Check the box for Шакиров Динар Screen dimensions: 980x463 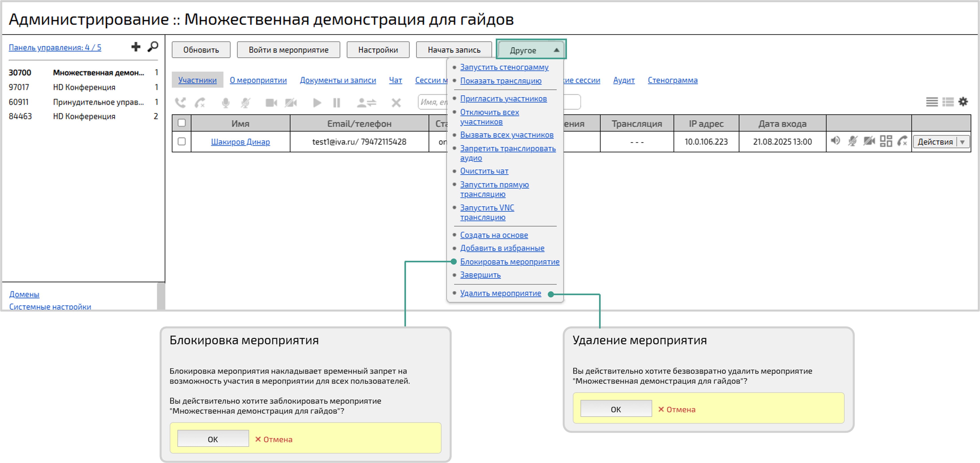coord(182,141)
